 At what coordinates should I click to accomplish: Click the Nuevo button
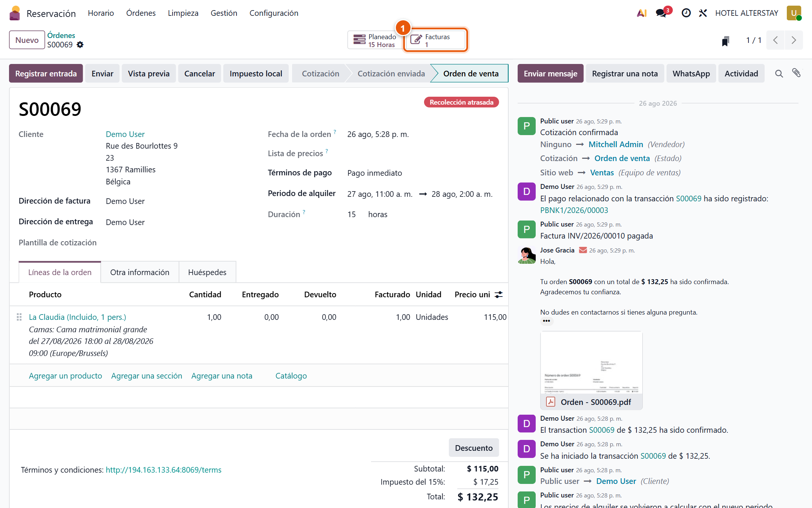tap(27, 40)
